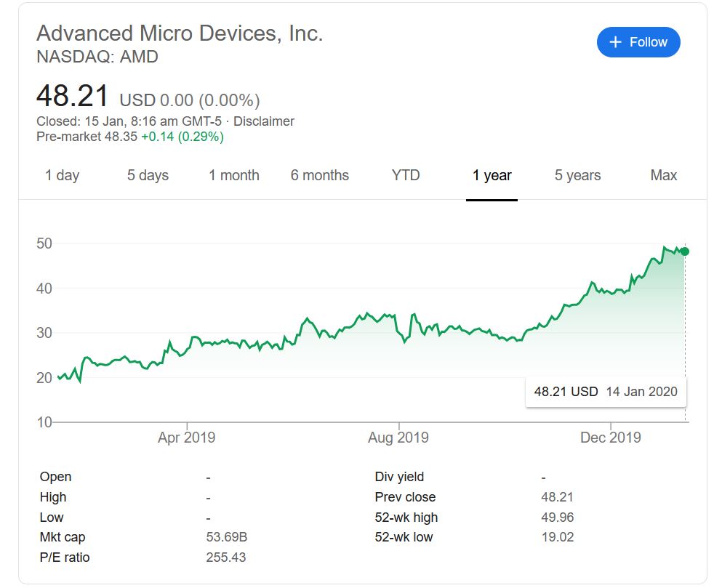This screenshot has height=588, width=722.
Task: Click the Apr 2019 axis label
Action: [x=186, y=438]
